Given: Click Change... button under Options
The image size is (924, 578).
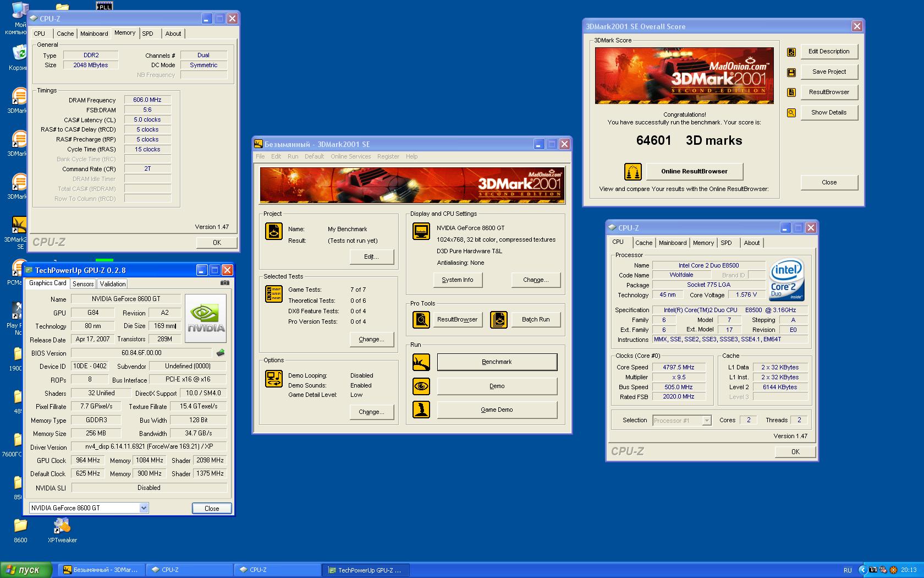Looking at the screenshot, I should (371, 412).
